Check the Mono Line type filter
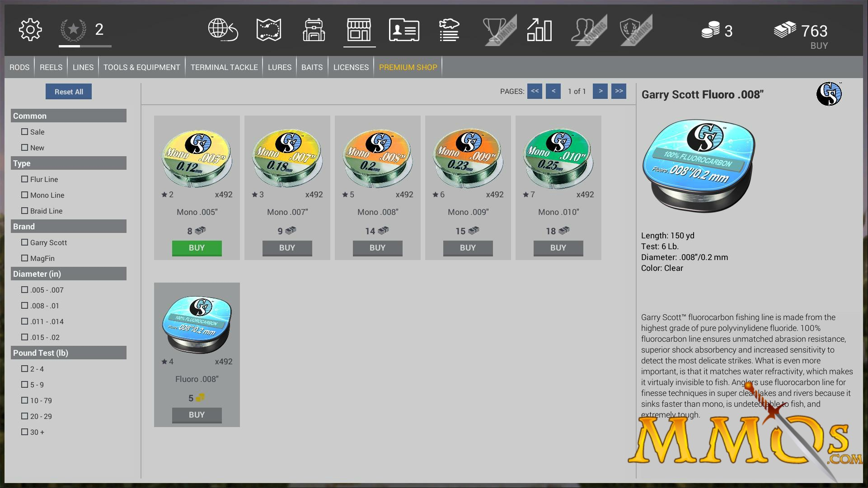868x488 pixels. [25, 195]
